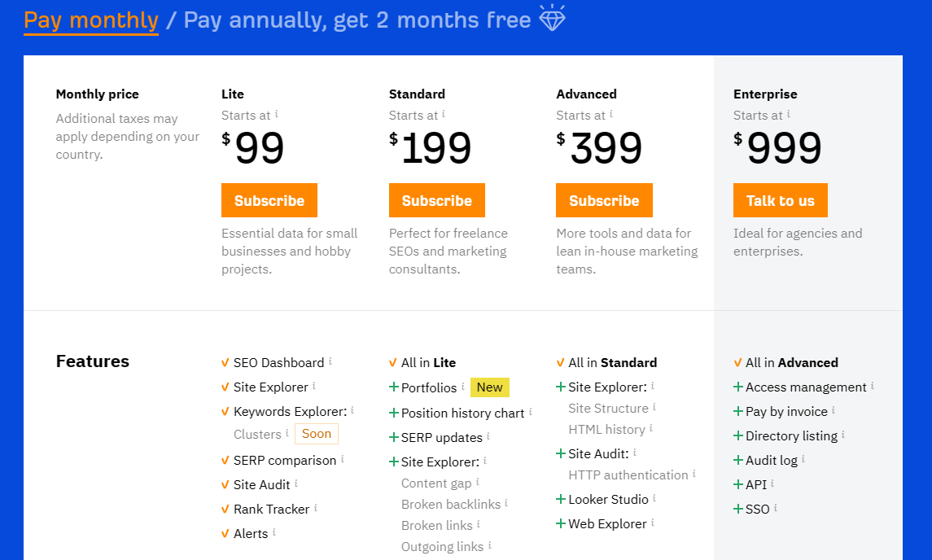Switch to Pay monthly tab
The height and width of the screenshot is (560, 932).
pyautogui.click(x=91, y=20)
